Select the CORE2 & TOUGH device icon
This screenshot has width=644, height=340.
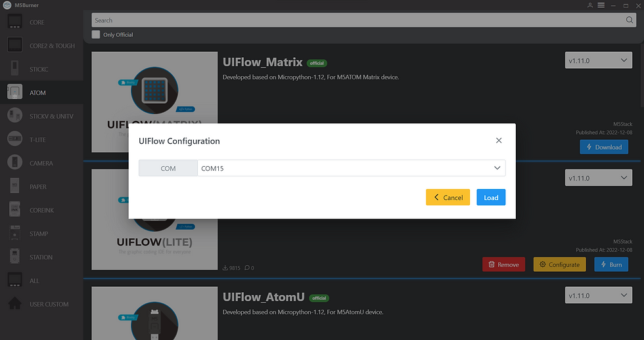(14, 45)
